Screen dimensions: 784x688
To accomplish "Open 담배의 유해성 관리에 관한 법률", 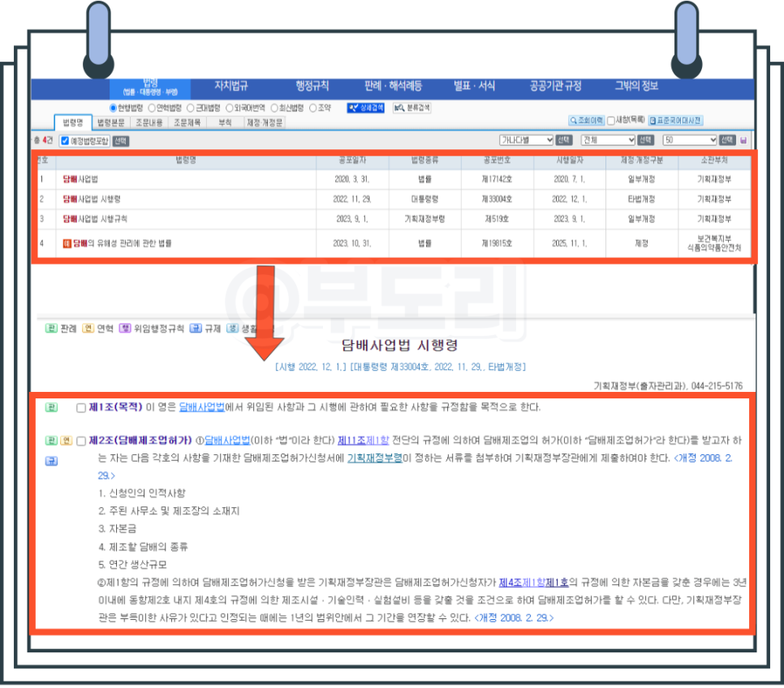I will [x=123, y=243].
